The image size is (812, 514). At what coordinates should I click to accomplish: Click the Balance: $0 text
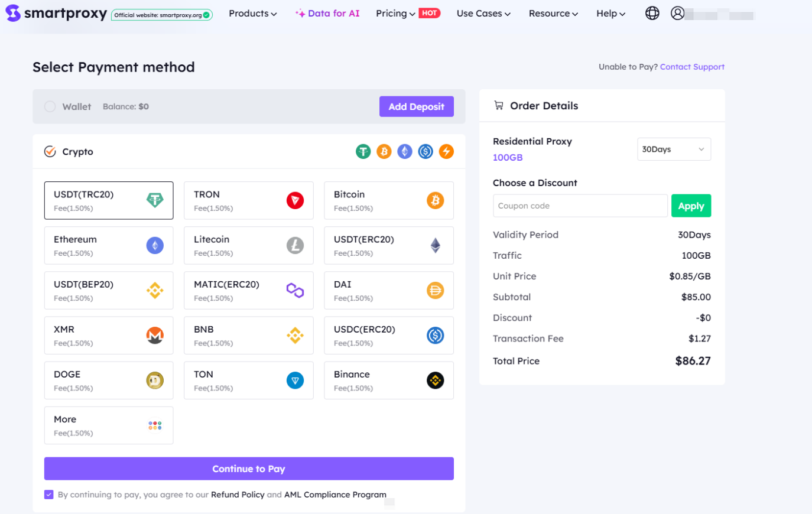[x=126, y=106]
